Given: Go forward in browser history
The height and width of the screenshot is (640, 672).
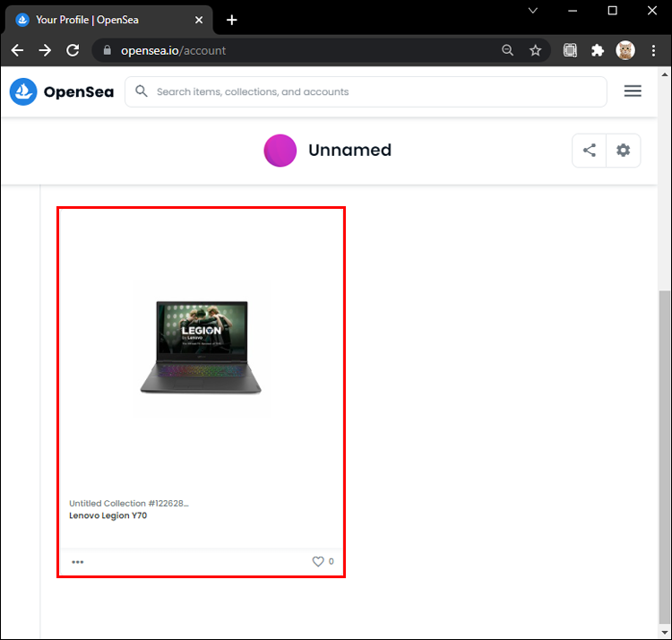Looking at the screenshot, I should click(45, 50).
